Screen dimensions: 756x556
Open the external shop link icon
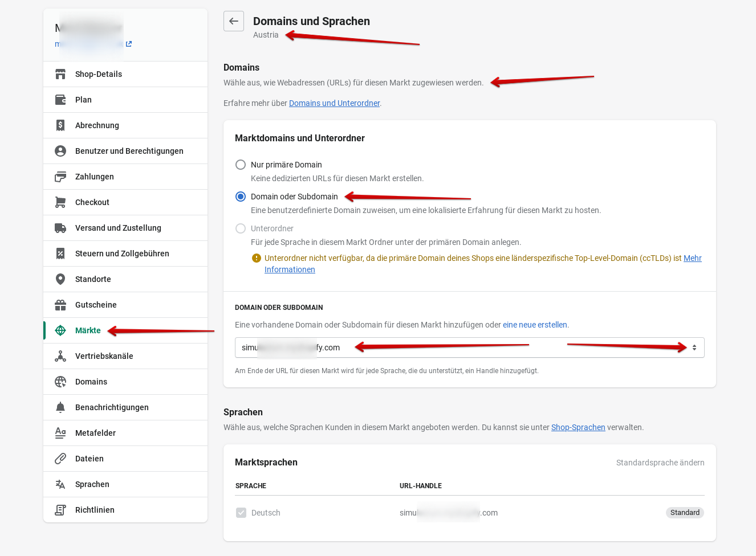[x=129, y=44]
